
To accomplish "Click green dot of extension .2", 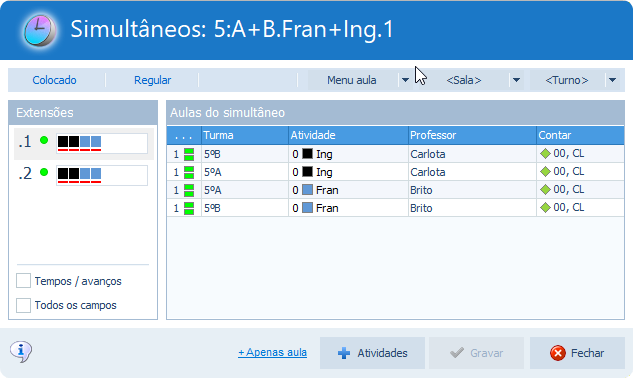I will pyautogui.click(x=44, y=172).
